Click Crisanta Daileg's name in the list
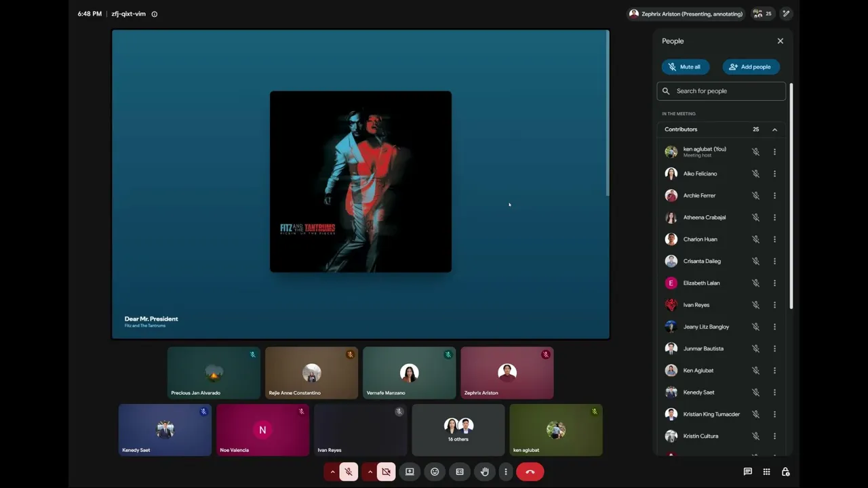Viewport: 868px width, 488px height. tap(702, 261)
